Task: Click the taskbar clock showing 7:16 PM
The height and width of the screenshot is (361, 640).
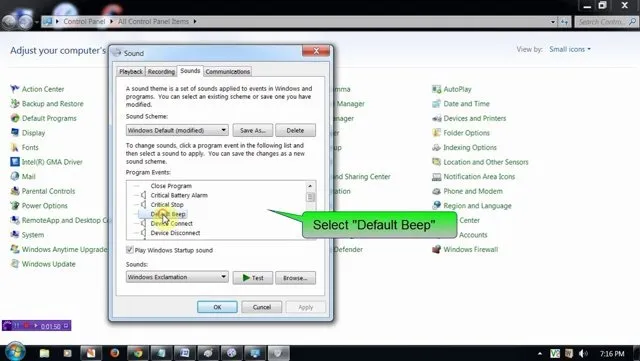Action: point(612,354)
